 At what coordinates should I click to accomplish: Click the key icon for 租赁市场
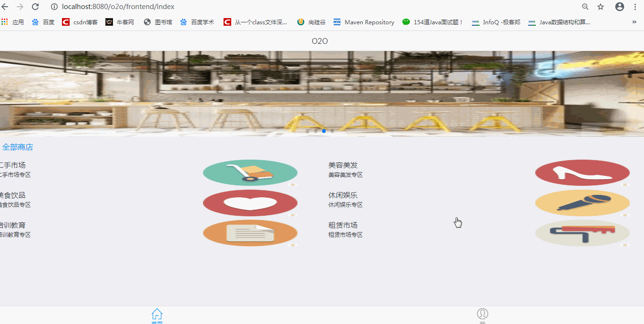coord(582,233)
